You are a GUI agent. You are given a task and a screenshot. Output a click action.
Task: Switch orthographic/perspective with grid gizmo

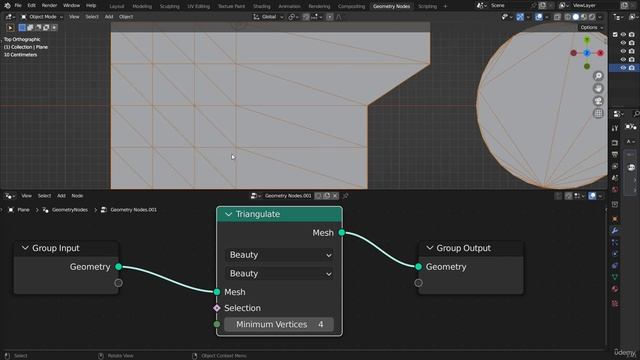(598, 113)
